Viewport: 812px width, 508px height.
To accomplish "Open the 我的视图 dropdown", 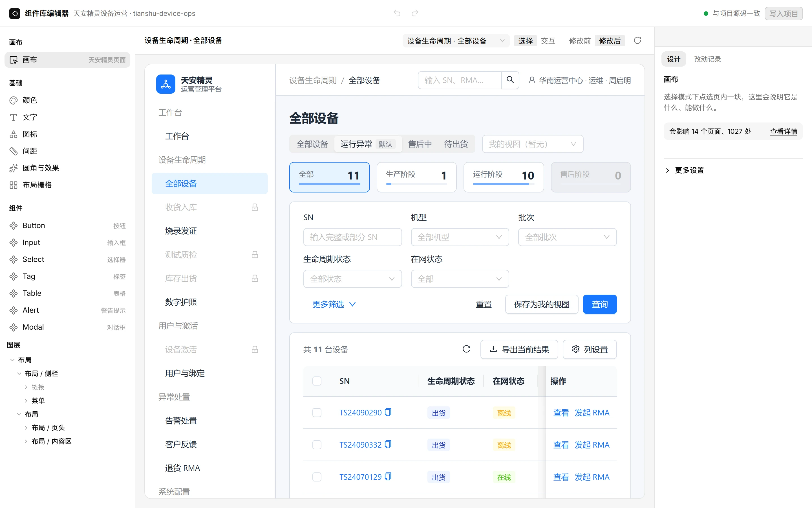I will point(533,144).
